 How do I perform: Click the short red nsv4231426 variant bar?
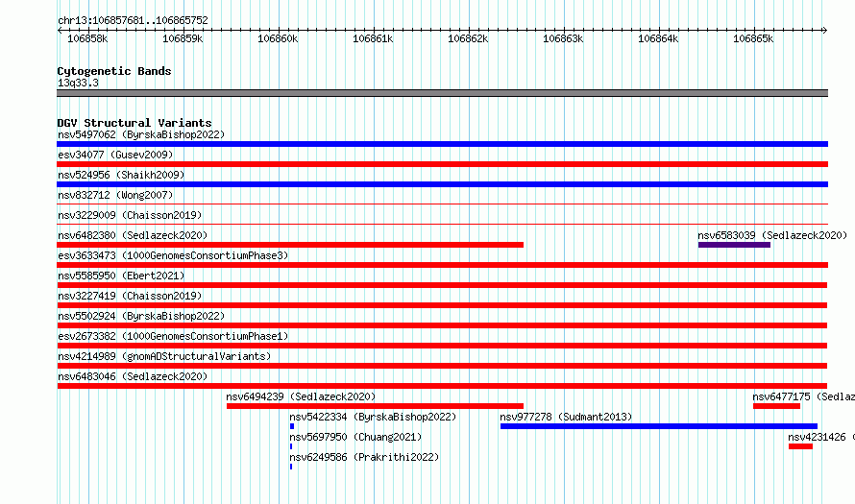(x=800, y=446)
